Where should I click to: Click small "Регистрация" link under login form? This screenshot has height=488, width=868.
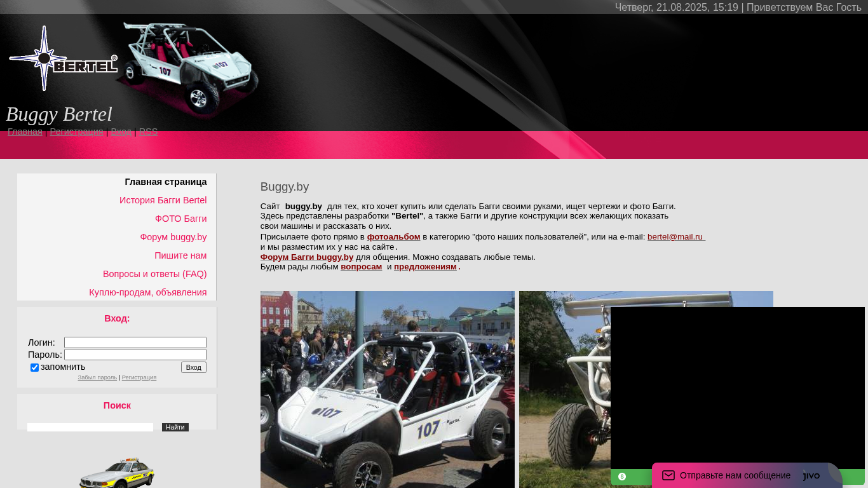coord(139,377)
